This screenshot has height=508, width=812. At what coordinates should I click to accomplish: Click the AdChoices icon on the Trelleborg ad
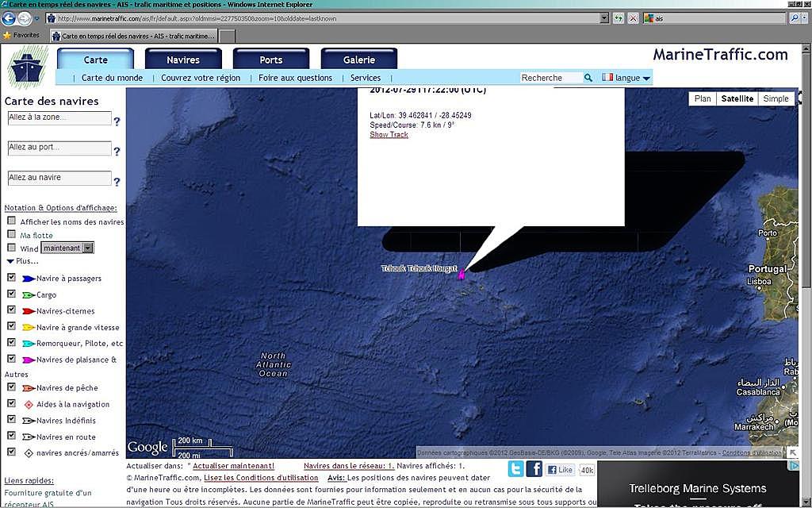(x=795, y=466)
